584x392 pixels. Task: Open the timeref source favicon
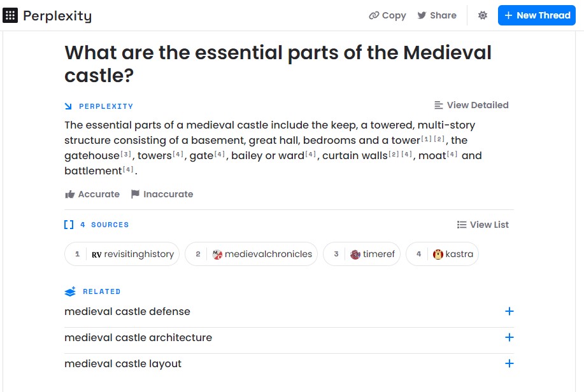(x=355, y=255)
